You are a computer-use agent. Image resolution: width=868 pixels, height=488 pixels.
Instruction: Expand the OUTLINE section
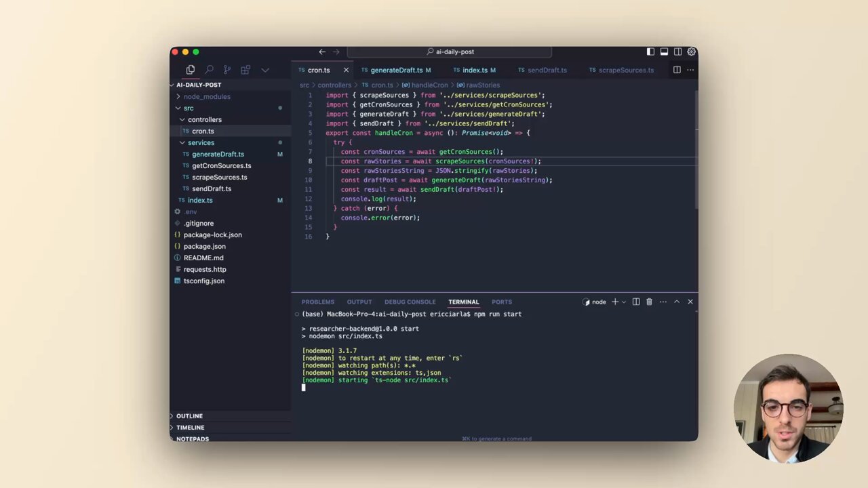coord(189,415)
